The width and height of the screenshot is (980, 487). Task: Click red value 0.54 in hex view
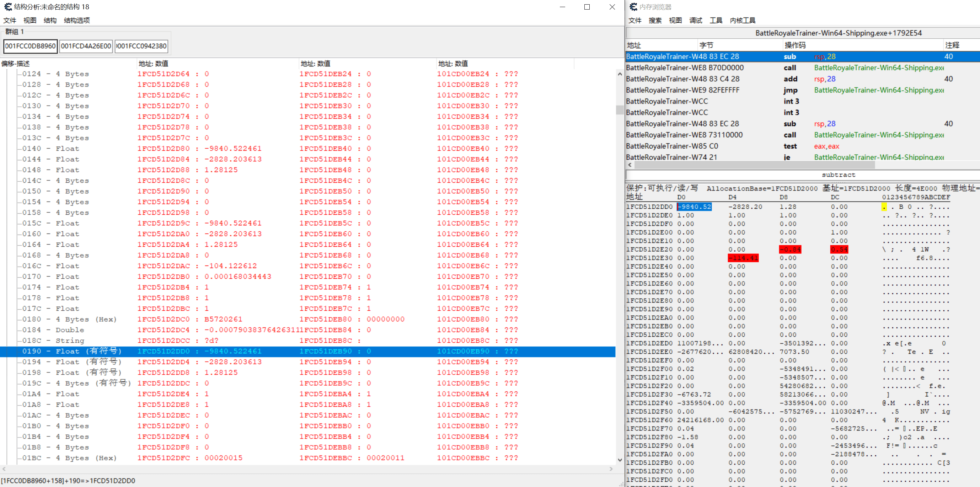839,250
